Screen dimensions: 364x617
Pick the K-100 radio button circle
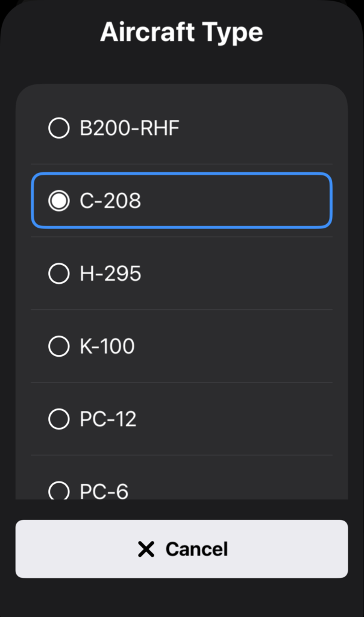[x=58, y=346]
